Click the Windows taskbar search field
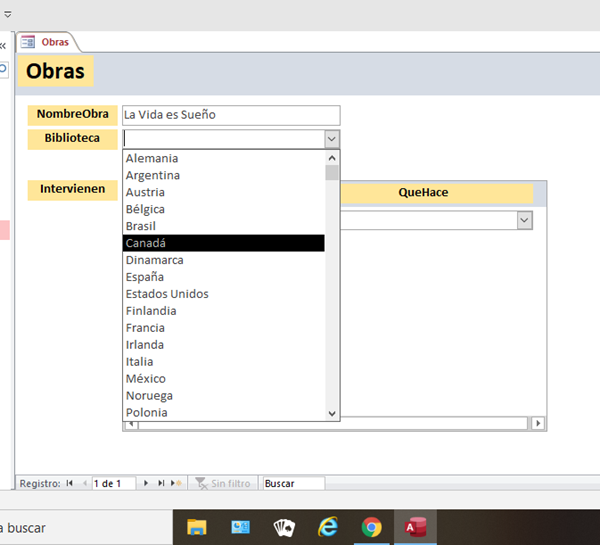This screenshot has width=600, height=545. [86, 528]
